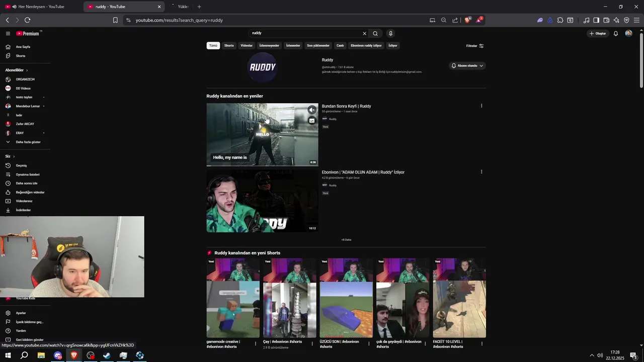
Task: Open Geçmiş history in the sidebar
Action: pyautogui.click(x=25, y=165)
